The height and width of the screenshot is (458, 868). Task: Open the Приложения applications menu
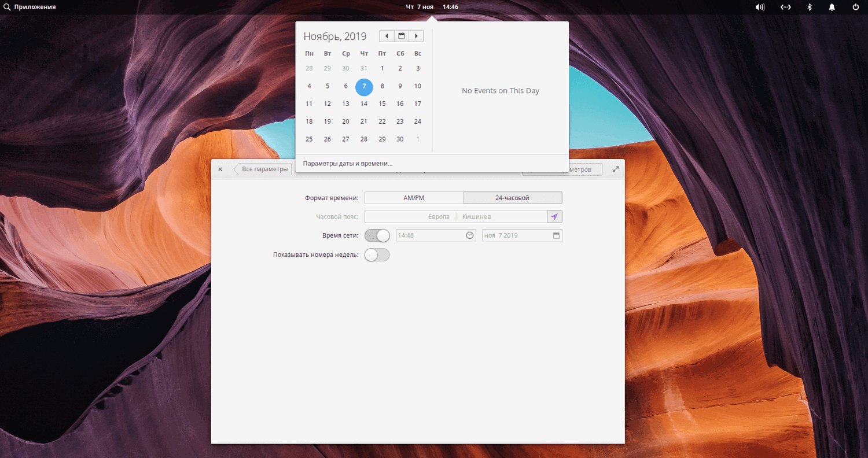click(x=30, y=7)
